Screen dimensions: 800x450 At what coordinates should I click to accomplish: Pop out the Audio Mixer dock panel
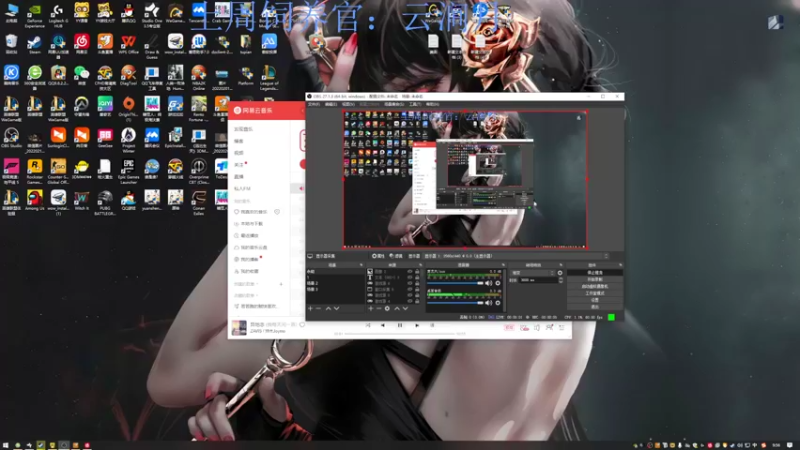pos(503,265)
